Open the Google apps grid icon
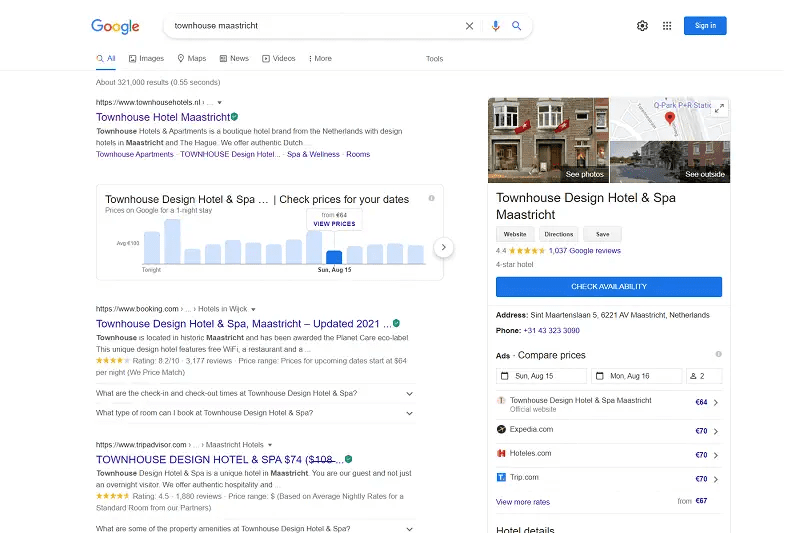800x533 pixels. tap(667, 26)
